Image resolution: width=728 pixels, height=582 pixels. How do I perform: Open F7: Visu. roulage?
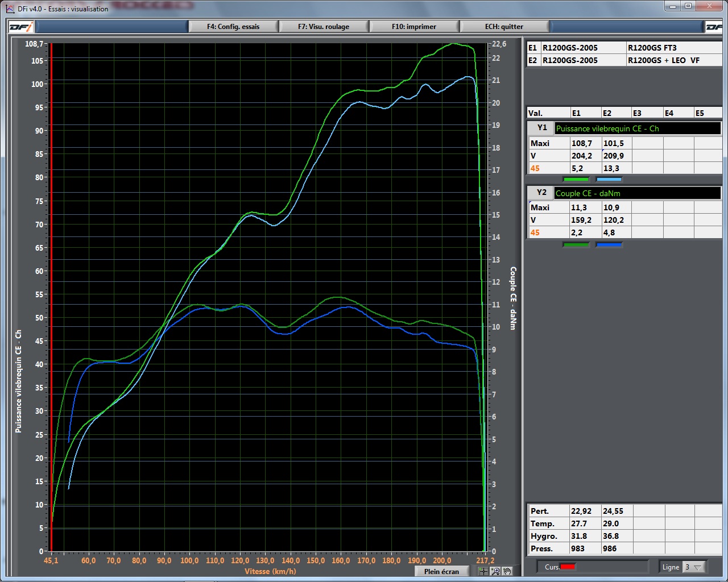pyautogui.click(x=324, y=27)
